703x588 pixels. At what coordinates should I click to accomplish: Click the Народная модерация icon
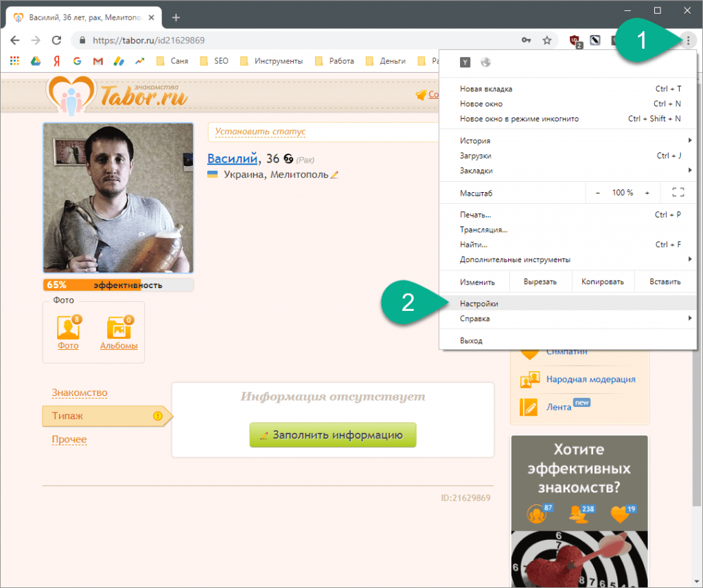click(x=529, y=379)
